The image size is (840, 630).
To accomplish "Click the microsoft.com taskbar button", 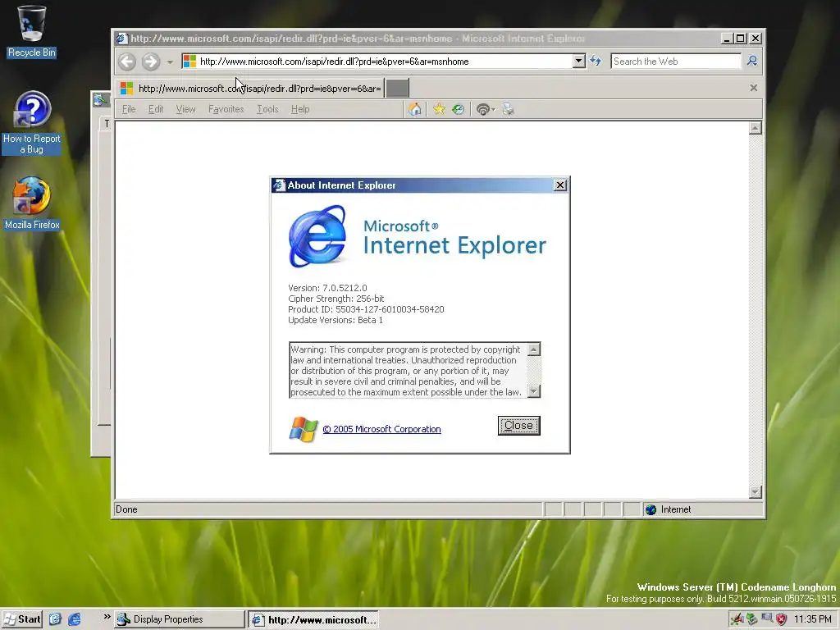I will tap(313, 620).
